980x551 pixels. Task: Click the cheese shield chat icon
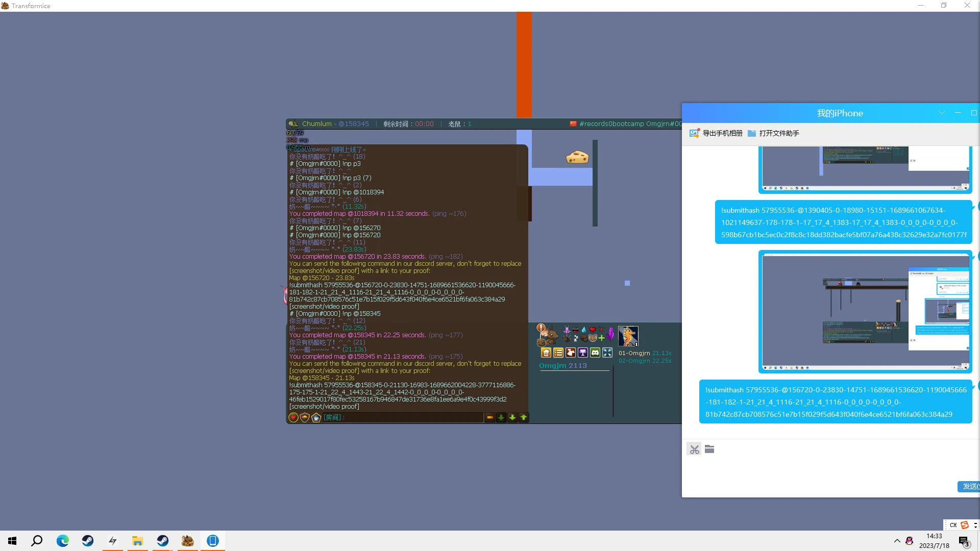pyautogui.click(x=305, y=417)
